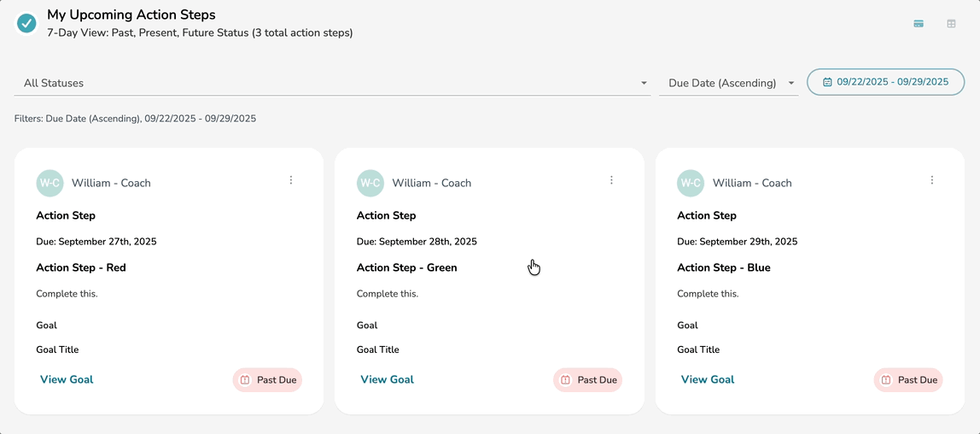The image size is (980, 434).
Task: Open the All Statuses filter dropdown
Action: point(331,83)
